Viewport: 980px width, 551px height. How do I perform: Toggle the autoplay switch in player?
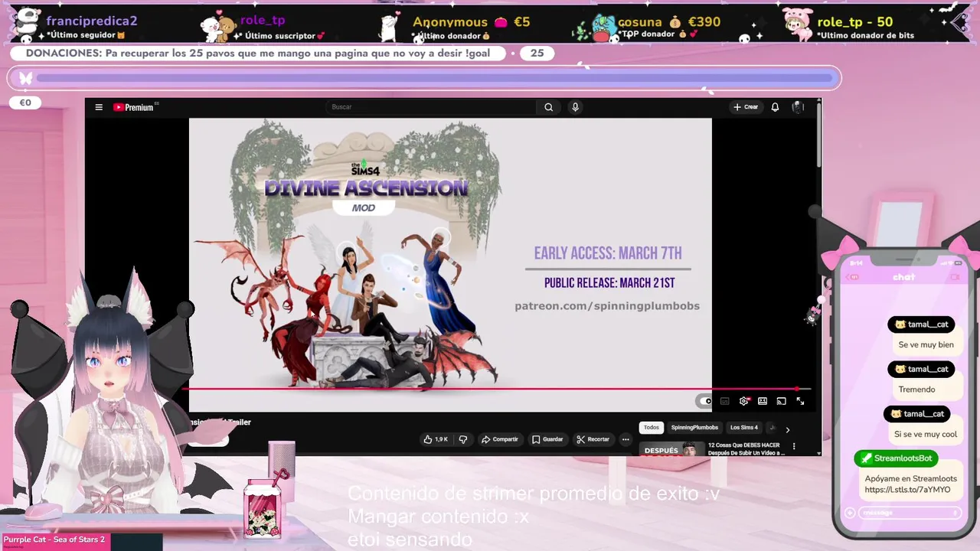point(704,401)
